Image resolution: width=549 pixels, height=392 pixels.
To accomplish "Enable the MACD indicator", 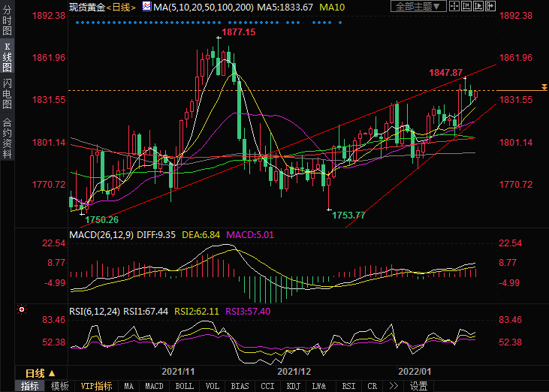I will click(x=154, y=386).
